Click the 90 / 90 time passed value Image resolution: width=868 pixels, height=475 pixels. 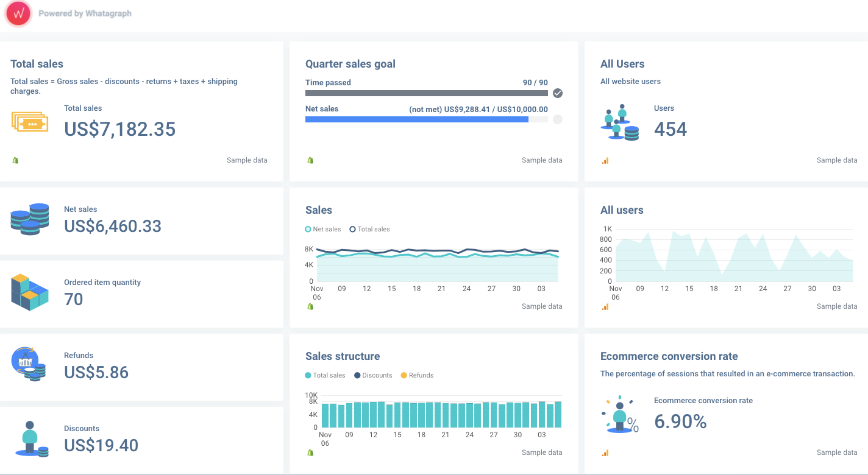(x=535, y=82)
